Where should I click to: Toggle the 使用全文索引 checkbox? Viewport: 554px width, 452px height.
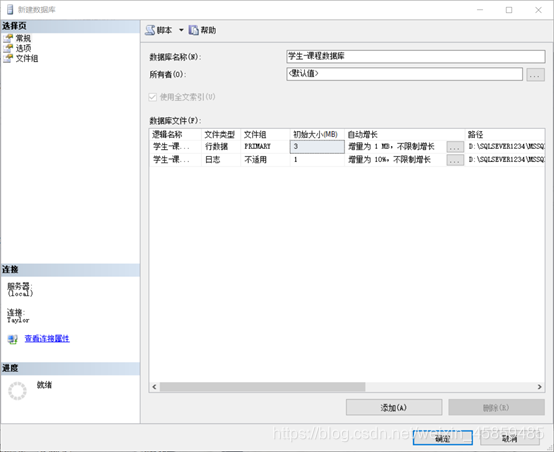pyautogui.click(x=153, y=97)
